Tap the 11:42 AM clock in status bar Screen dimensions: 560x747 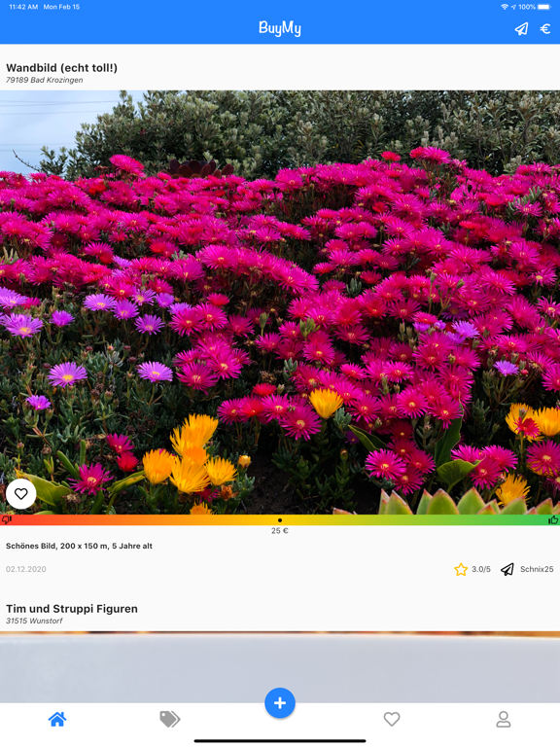click(23, 7)
